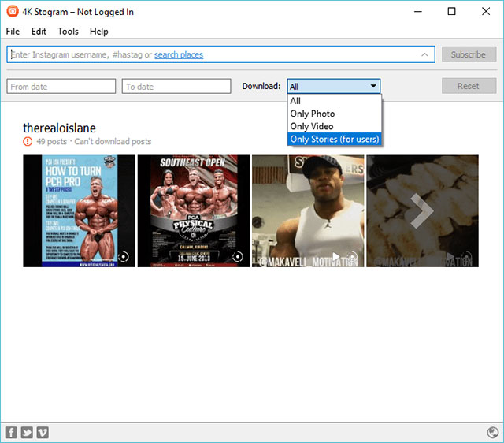Choose Only Video from Download list
Image resolution: width=504 pixels, height=443 pixels.
point(312,126)
